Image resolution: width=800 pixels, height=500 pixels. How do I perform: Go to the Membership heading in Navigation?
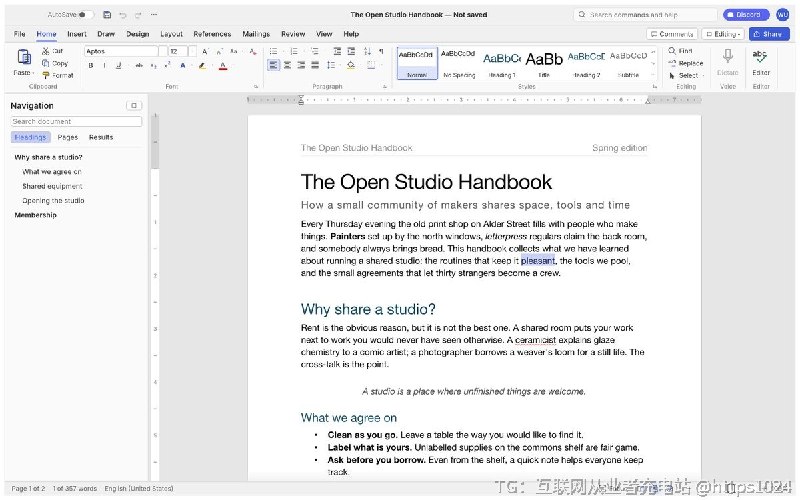36,215
